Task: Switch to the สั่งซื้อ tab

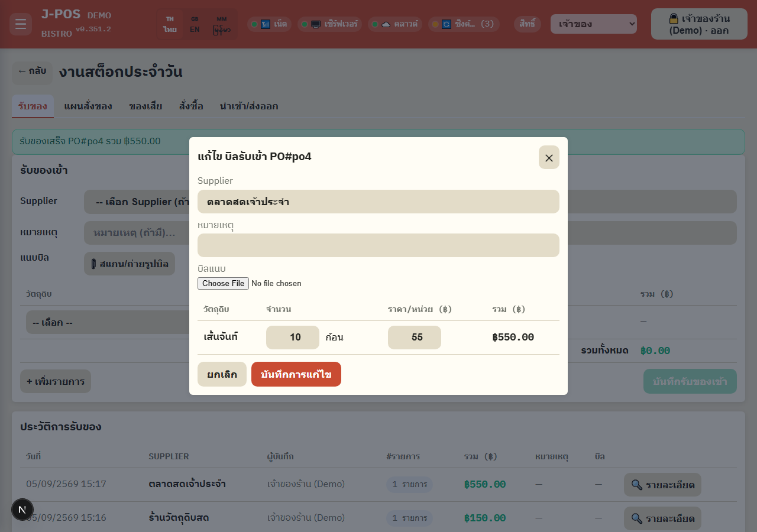Action: pyautogui.click(x=191, y=106)
